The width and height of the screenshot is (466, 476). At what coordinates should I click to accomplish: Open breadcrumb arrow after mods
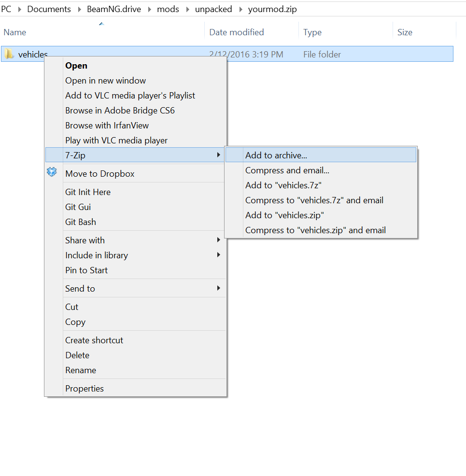click(188, 9)
